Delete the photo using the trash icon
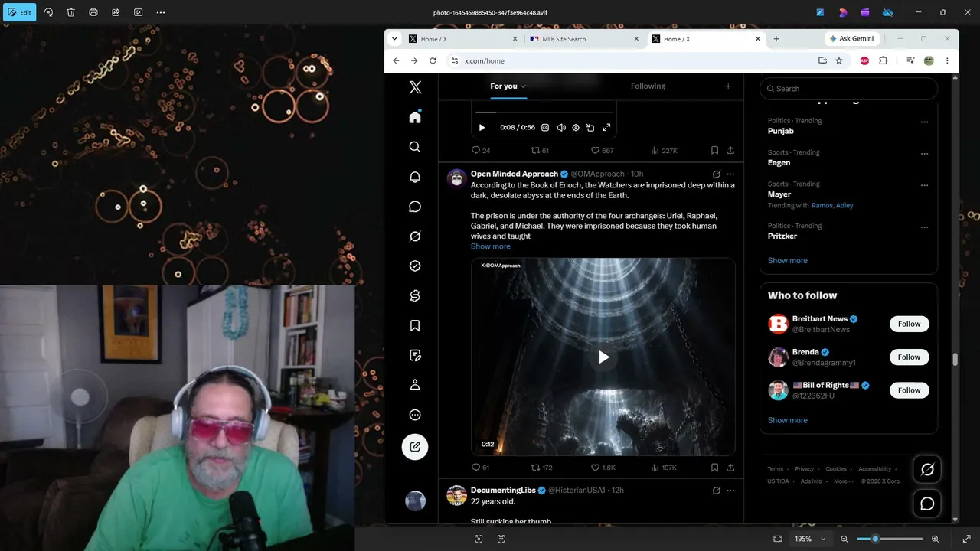The width and height of the screenshot is (980, 551). pyautogui.click(x=70, y=12)
